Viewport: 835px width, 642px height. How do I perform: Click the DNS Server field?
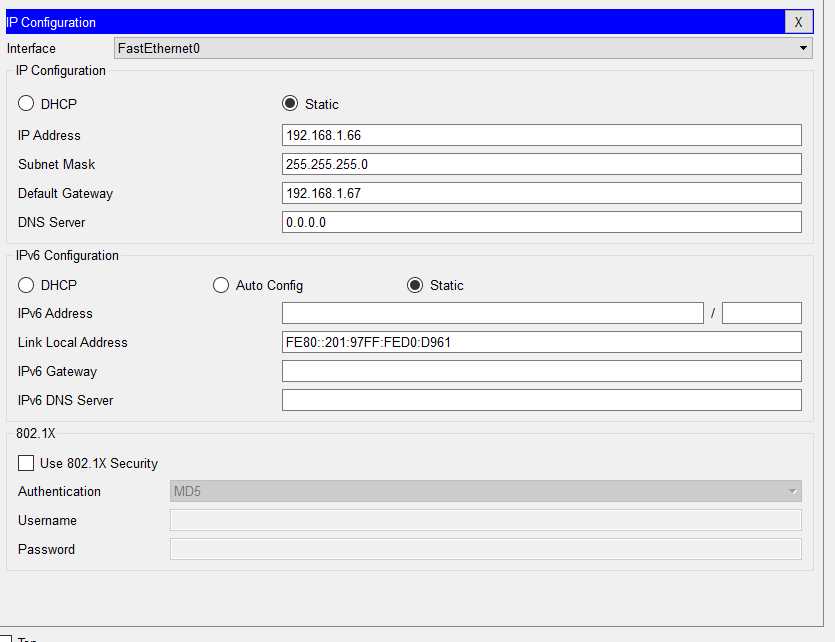(542, 222)
